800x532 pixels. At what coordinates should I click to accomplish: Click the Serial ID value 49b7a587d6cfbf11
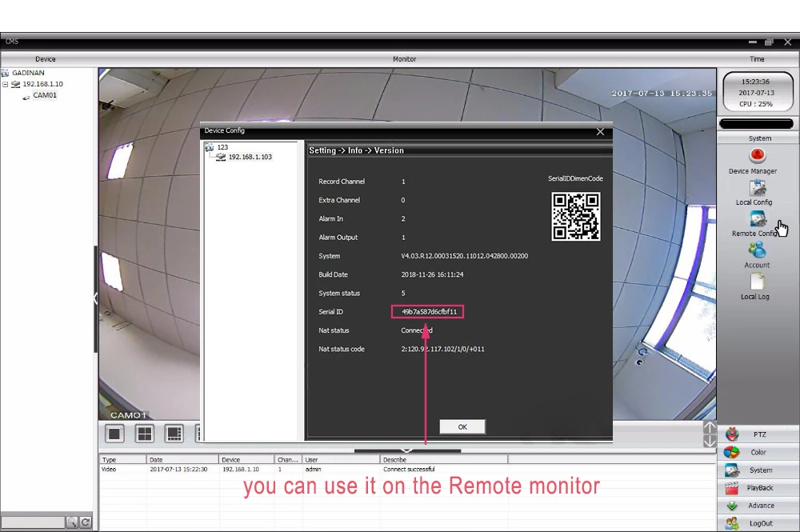click(429, 312)
